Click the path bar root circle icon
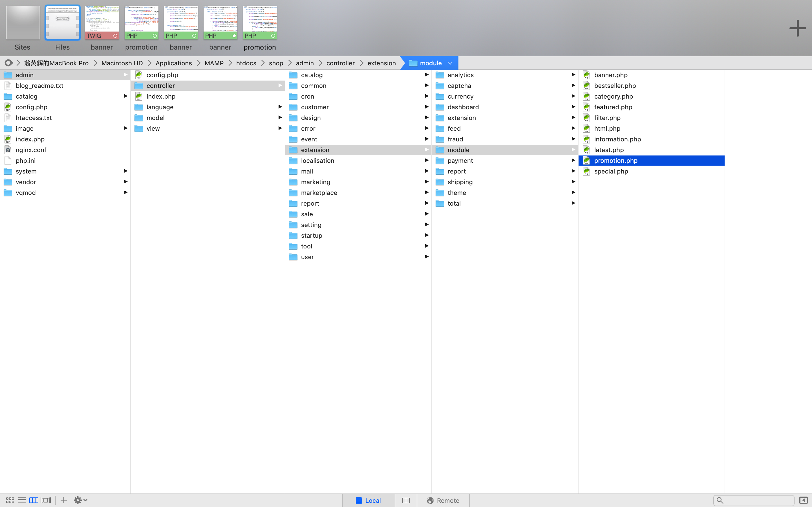 coord(8,63)
